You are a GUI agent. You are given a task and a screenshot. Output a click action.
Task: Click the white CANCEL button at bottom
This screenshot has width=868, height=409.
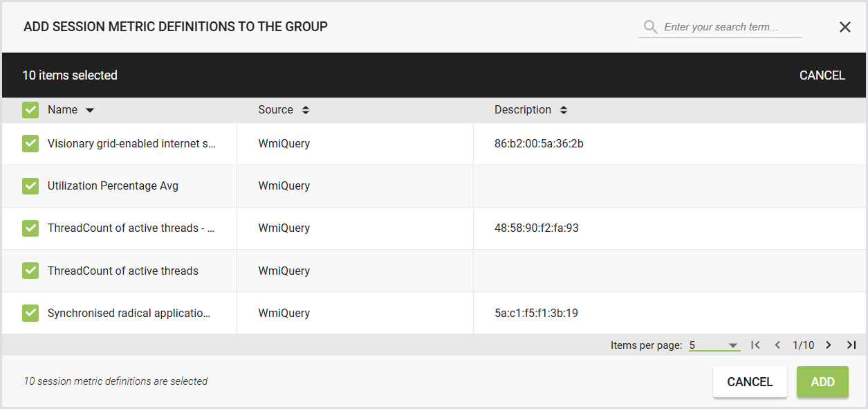pyautogui.click(x=750, y=382)
